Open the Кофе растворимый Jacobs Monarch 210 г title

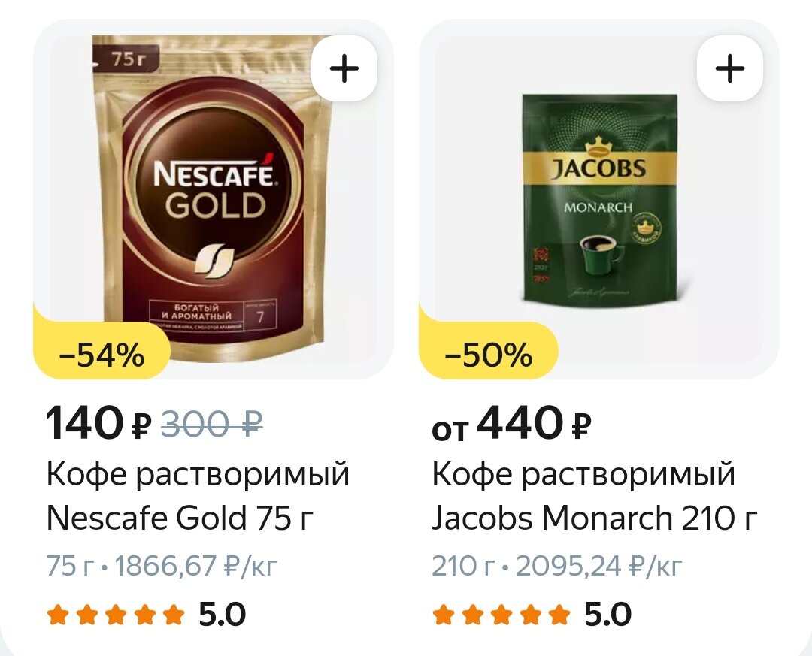tap(595, 495)
